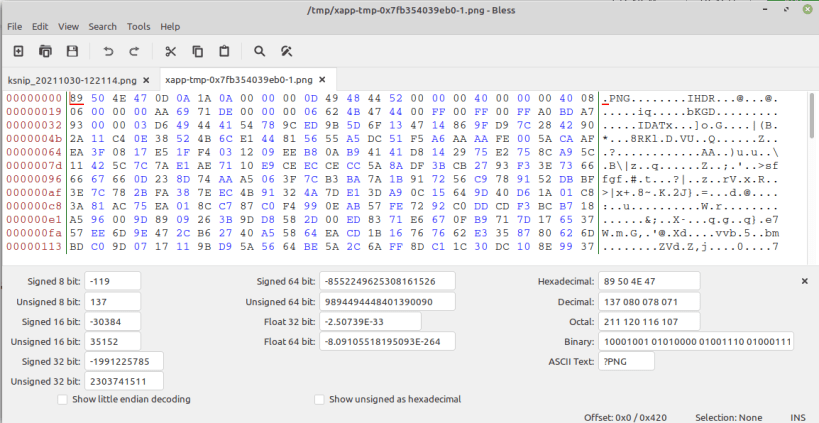
Task: Click the Signed 32 bit value field
Action: click(124, 361)
